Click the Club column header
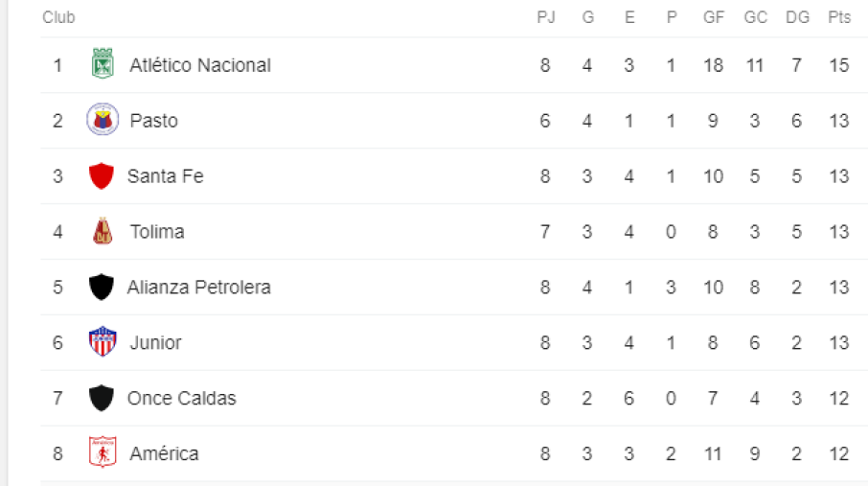The width and height of the screenshot is (868, 486). point(58,17)
